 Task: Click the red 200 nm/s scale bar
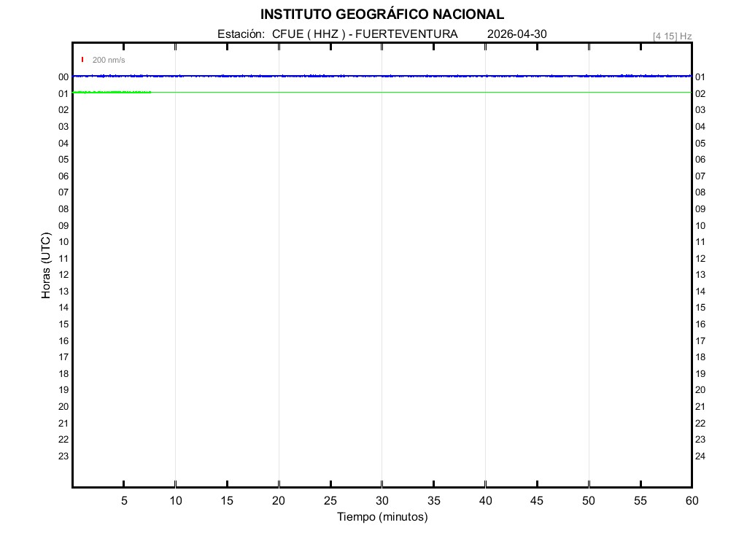82,60
